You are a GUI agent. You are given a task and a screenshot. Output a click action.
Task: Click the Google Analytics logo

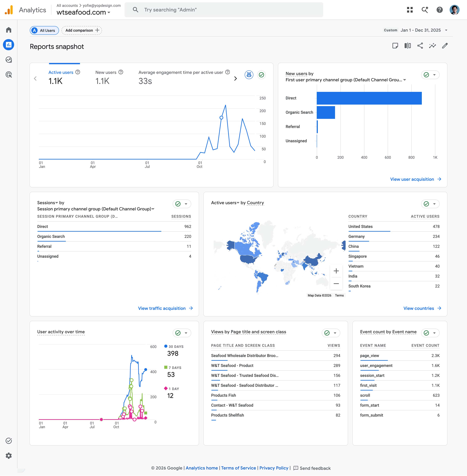click(9, 10)
